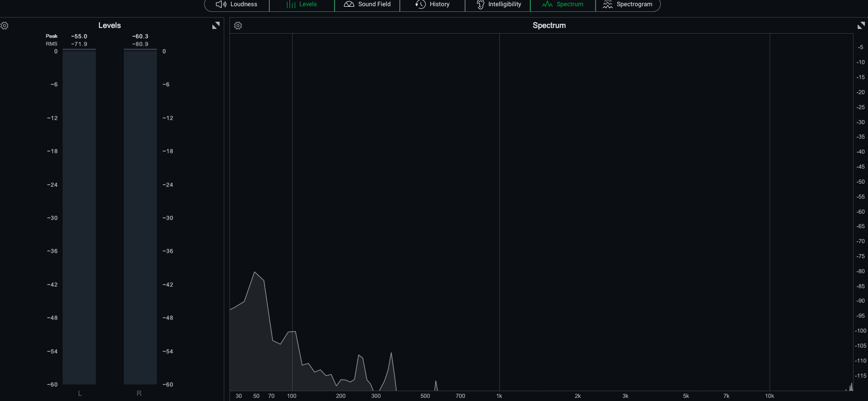Click the Spectrogram waves icon

pyautogui.click(x=607, y=5)
